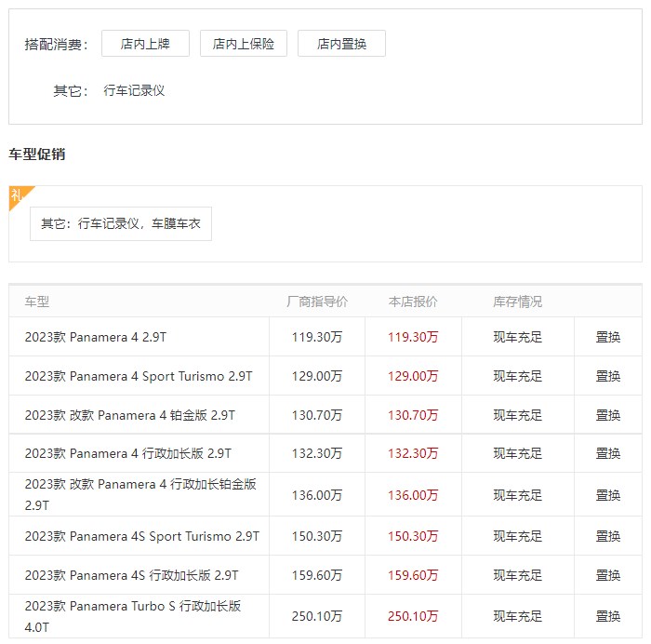Click 置换 for the 129.00万 Sport Turismo
Viewport: 651px width, 644px height.
click(x=608, y=376)
